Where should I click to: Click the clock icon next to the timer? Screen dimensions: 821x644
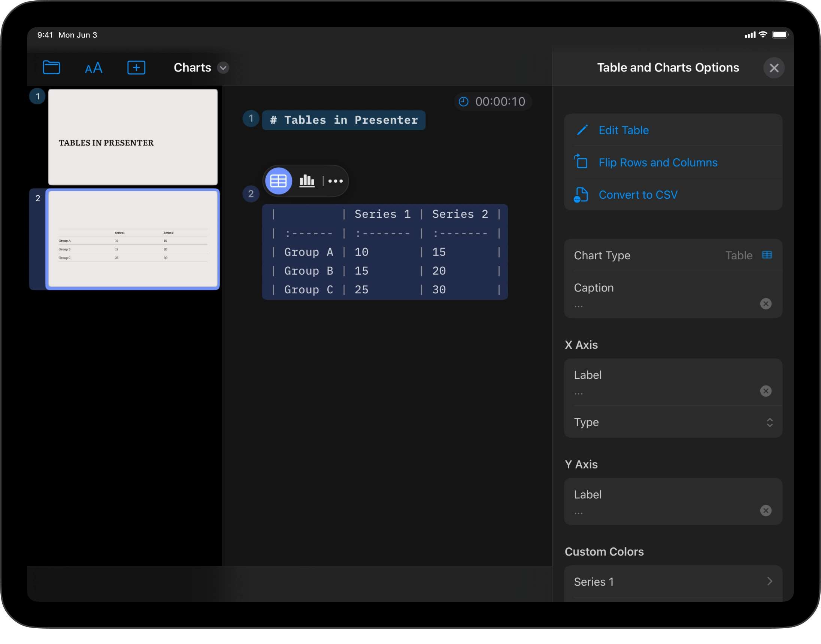click(464, 101)
